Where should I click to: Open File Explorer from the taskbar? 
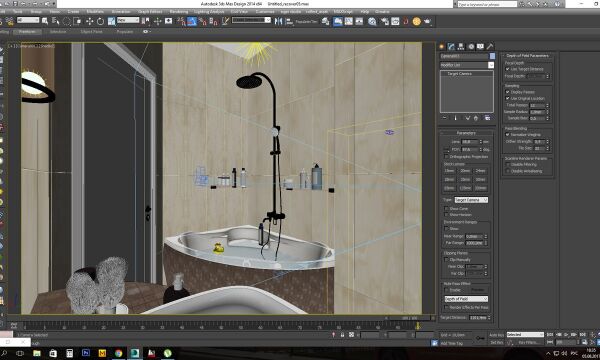(37, 353)
